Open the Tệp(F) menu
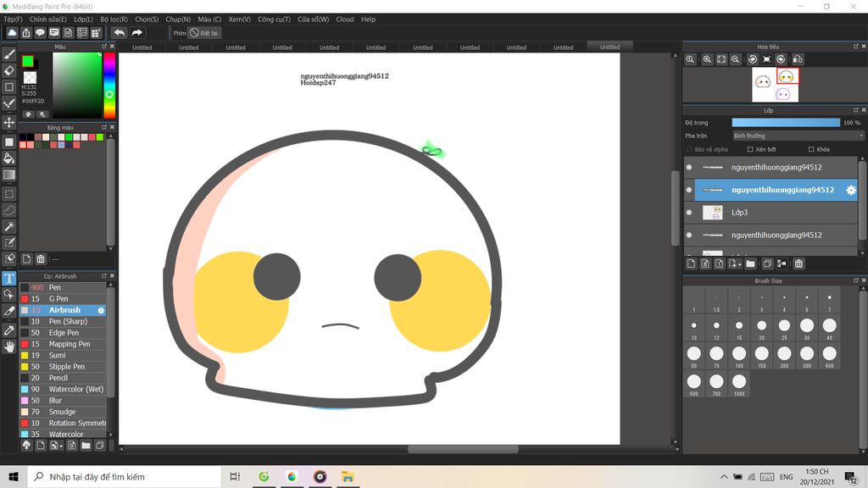Screen dimensions: 868x488 coord(14,19)
